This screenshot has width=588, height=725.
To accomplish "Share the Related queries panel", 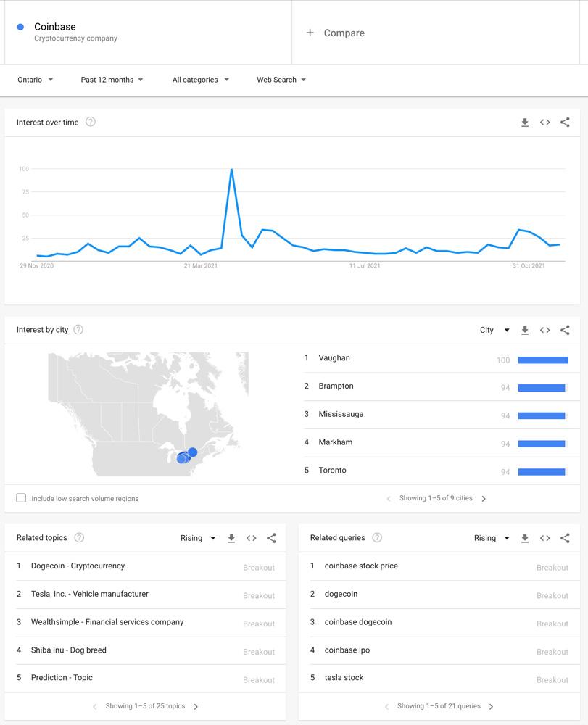I will pos(565,538).
